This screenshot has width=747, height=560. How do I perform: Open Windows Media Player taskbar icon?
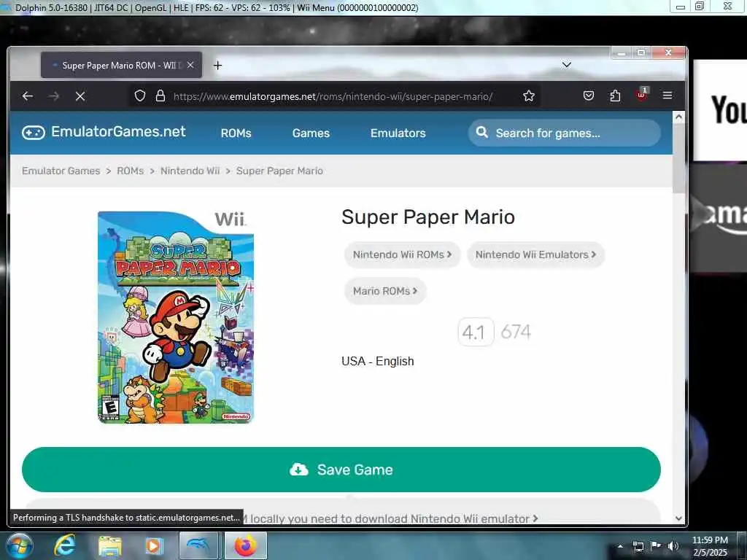pos(153,546)
